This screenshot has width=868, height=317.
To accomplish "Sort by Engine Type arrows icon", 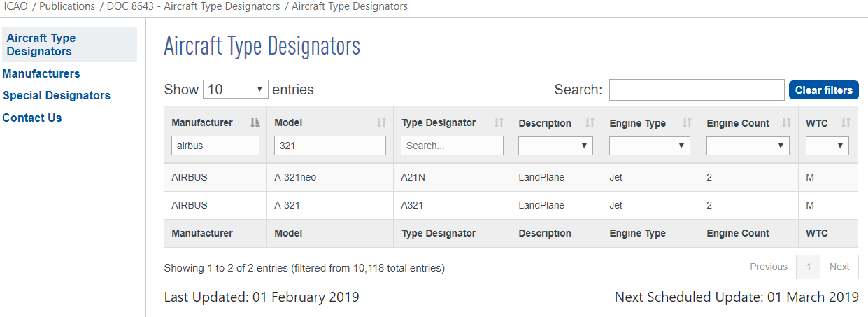I will click(687, 122).
